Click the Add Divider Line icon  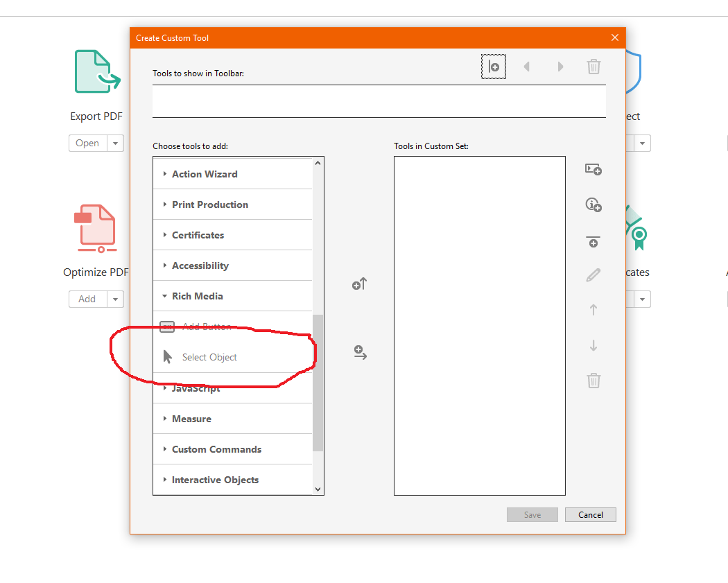[x=593, y=242]
